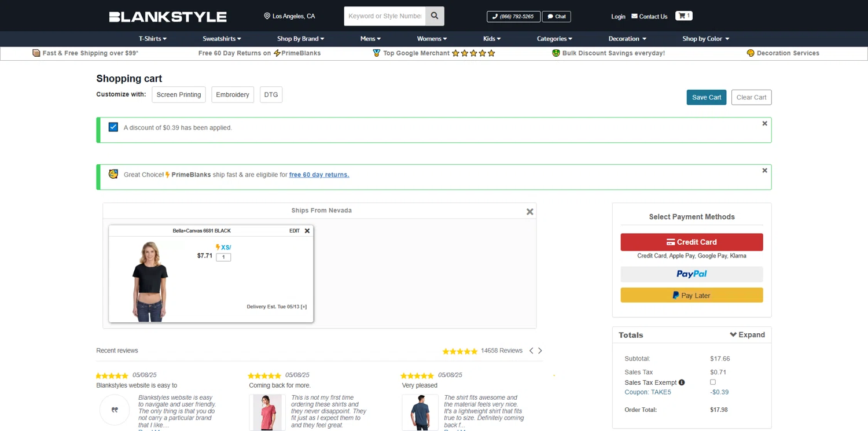Click the BLANKSTYLE logo

click(168, 17)
